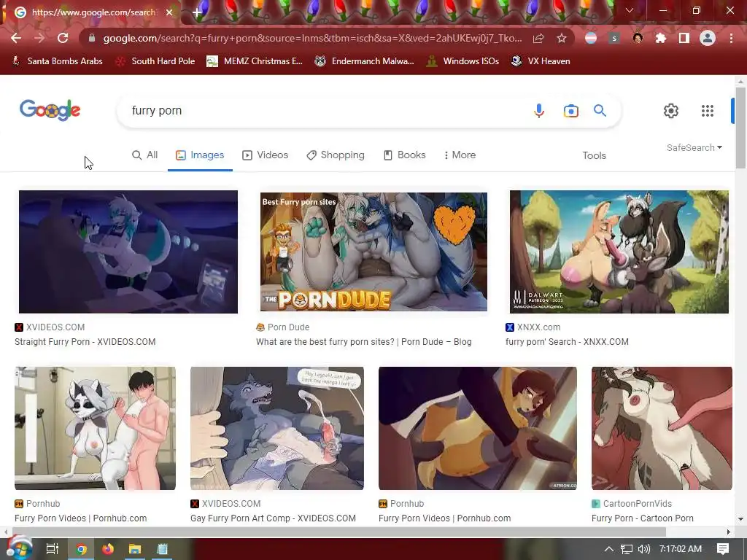
Task: Select the Images tab
Action: 200,155
